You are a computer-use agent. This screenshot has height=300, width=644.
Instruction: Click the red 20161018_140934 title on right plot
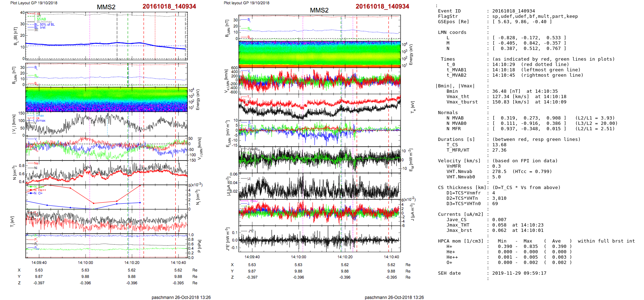tap(382, 6)
